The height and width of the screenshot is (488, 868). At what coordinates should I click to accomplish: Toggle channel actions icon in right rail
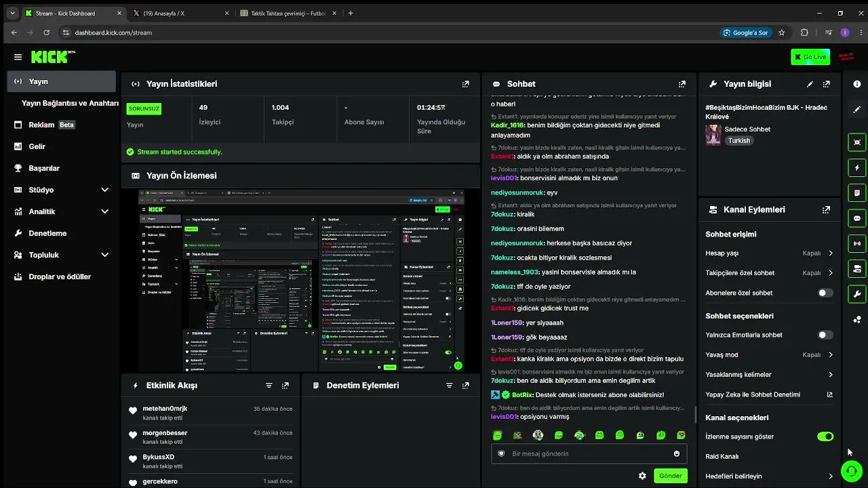[x=857, y=269]
